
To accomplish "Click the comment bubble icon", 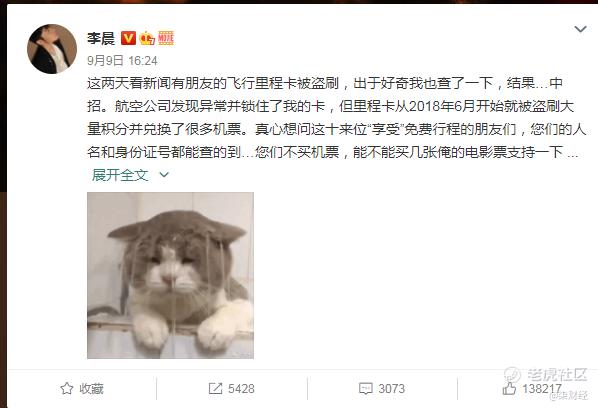I will coord(366,389).
